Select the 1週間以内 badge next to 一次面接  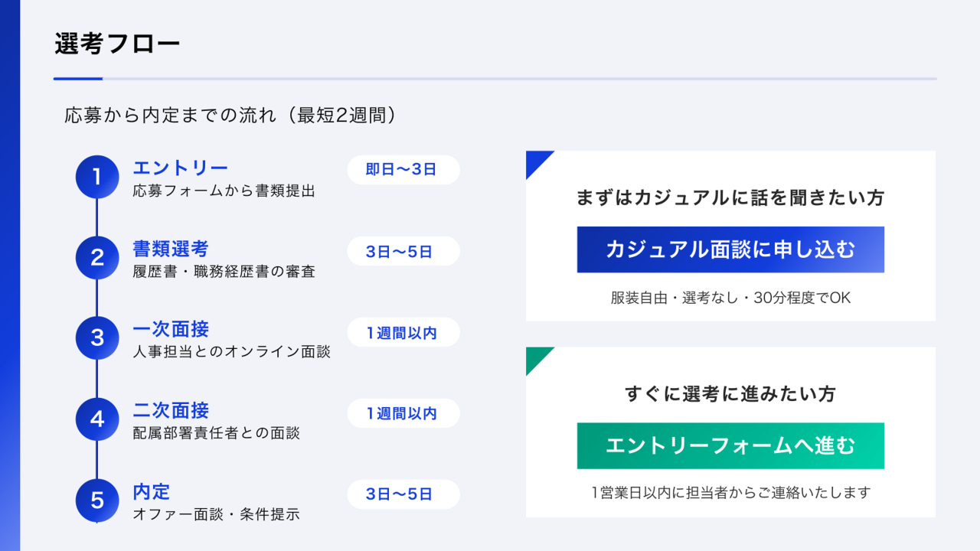[x=403, y=332]
